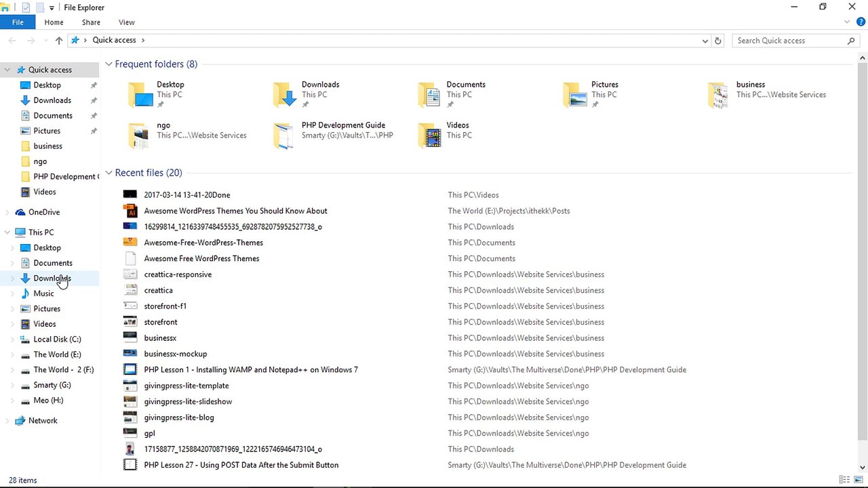Image resolution: width=868 pixels, height=488 pixels.
Task: Click the Illustrator file icon for Awesome WordPress Themes
Action: point(130,211)
